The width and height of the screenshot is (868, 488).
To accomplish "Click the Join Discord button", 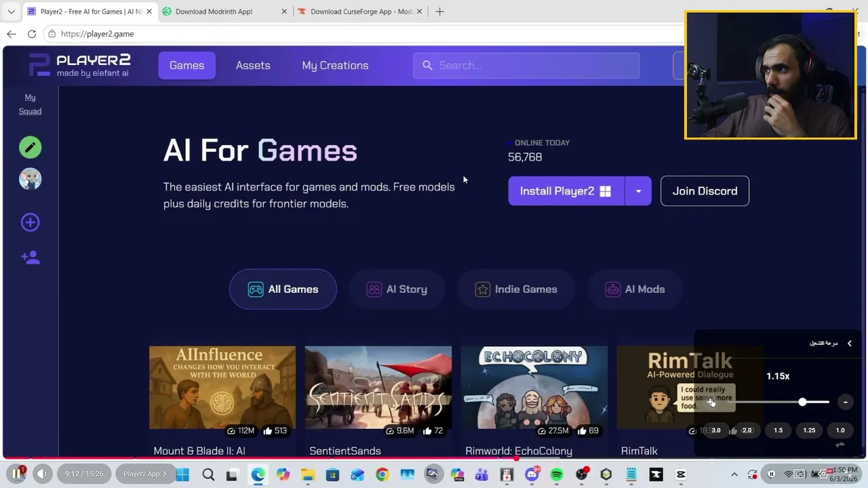I will pyautogui.click(x=705, y=191).
